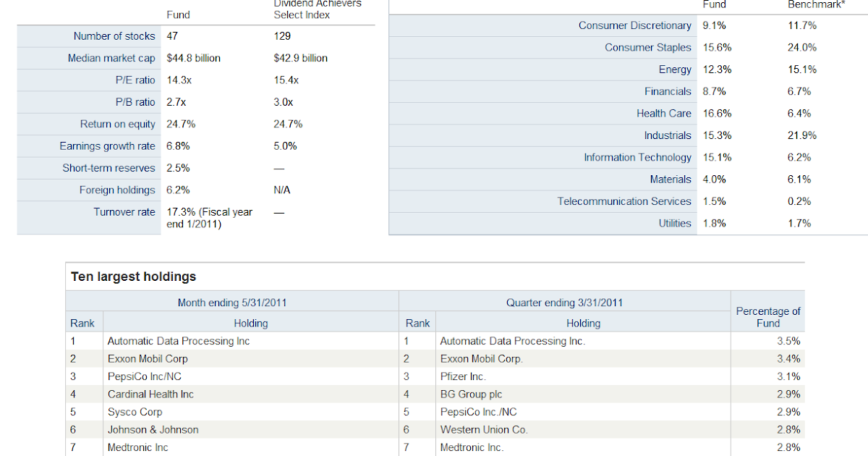
Task: Click the "Industrials" sector label
Action: tap(668, 135)
